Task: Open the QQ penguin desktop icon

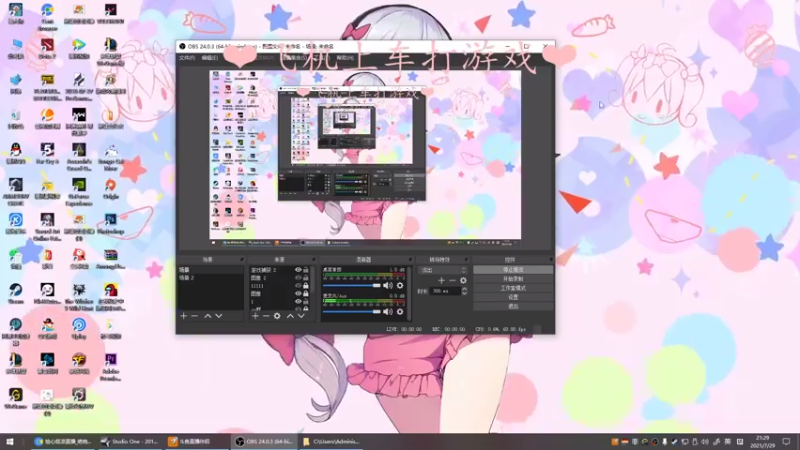Action: coord(16,153)
